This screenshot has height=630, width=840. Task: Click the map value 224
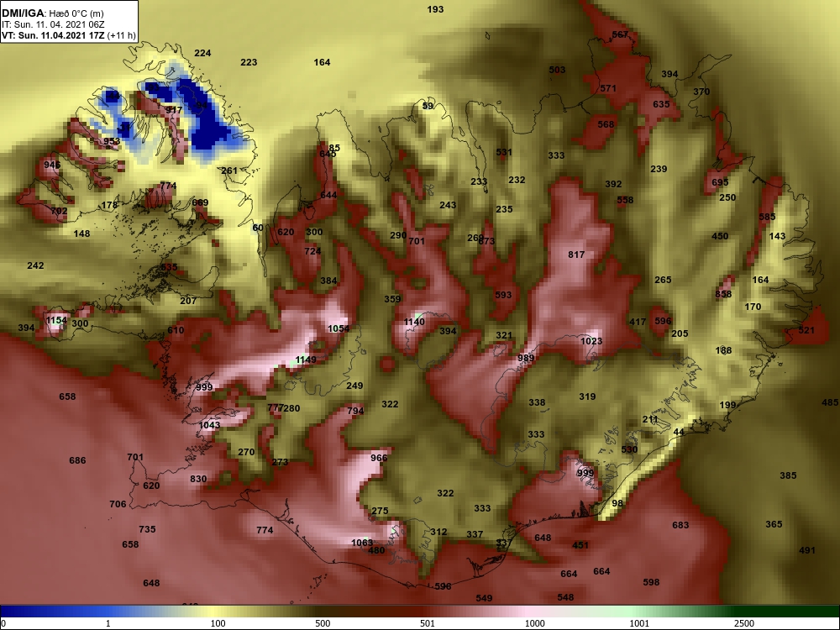(202, 53)
